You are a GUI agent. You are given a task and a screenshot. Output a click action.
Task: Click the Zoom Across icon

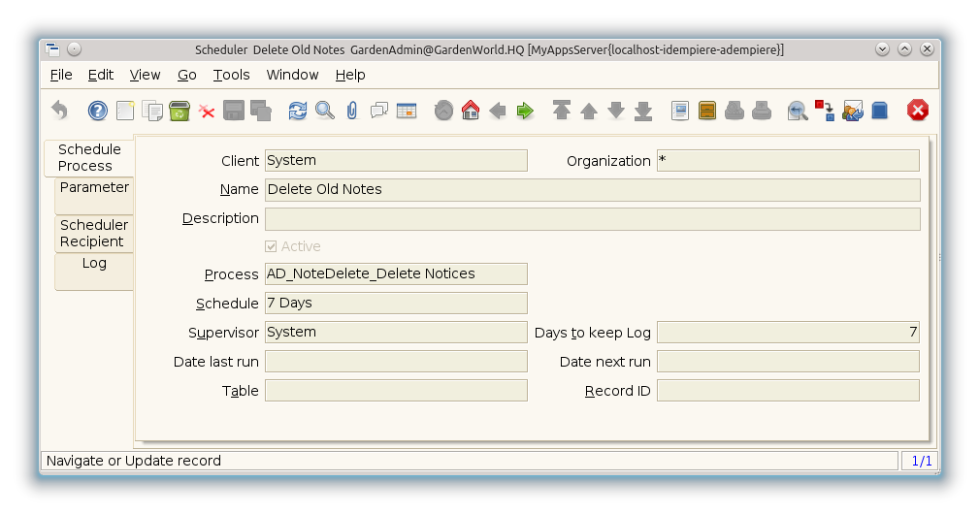[798, 111]
